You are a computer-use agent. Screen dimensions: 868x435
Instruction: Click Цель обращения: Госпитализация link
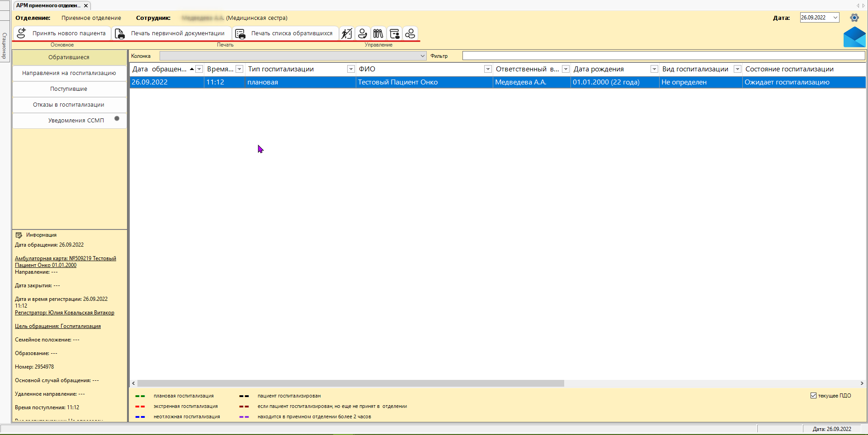58,326
